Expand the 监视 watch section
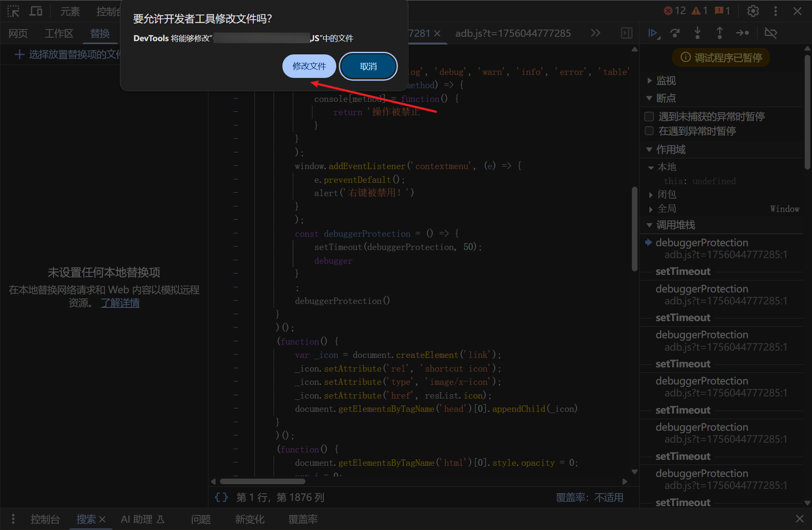The width and height of the screenshot is (812, 530). [x=666, y=80]
